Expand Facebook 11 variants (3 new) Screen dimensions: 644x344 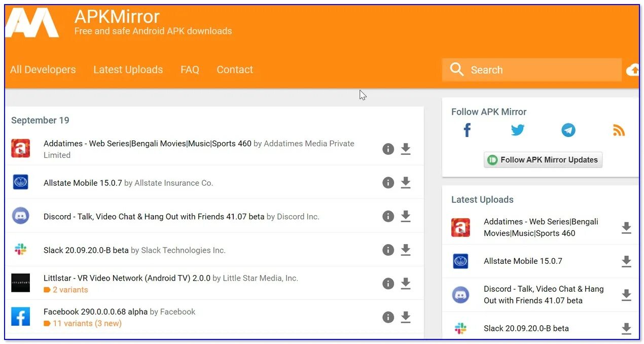click(83, 323)
